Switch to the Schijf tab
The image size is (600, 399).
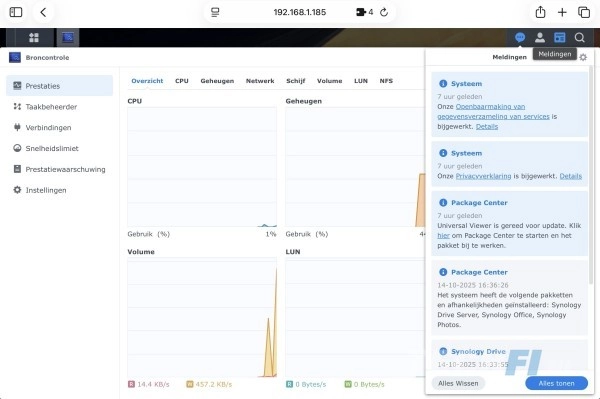(x=295, y=81)
